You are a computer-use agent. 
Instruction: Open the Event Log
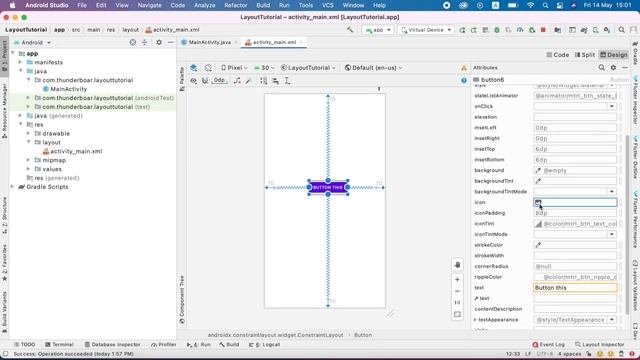(549, 344)
